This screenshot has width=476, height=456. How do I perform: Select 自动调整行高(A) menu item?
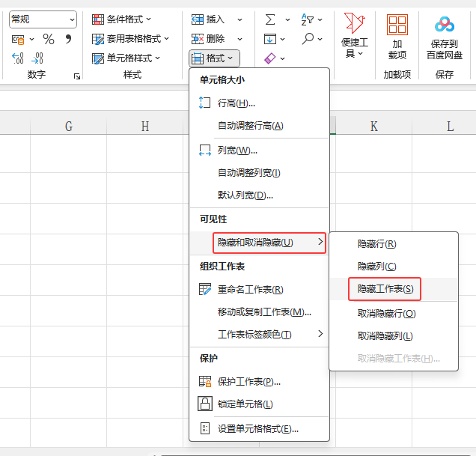click(x=259, y=126)
